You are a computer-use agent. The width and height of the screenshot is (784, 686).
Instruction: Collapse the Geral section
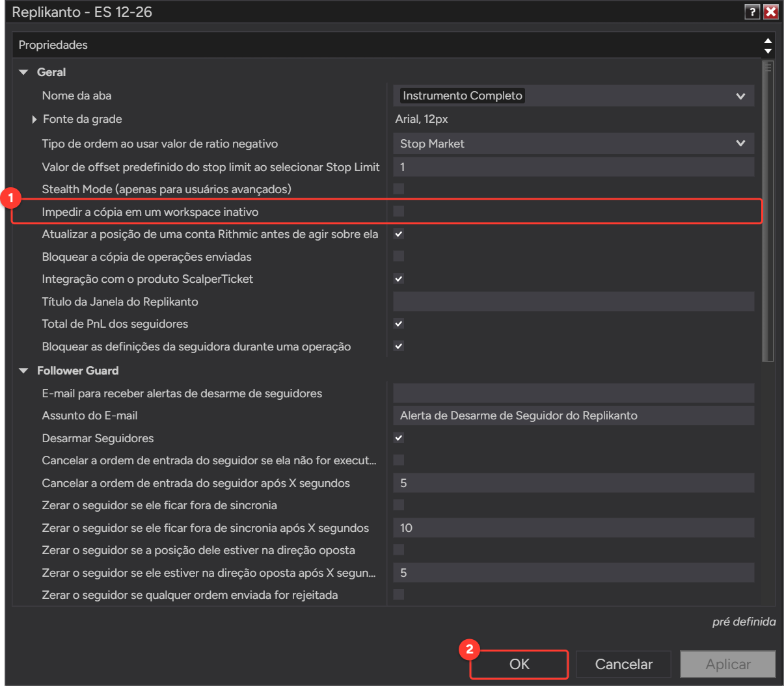click(24, 72)
